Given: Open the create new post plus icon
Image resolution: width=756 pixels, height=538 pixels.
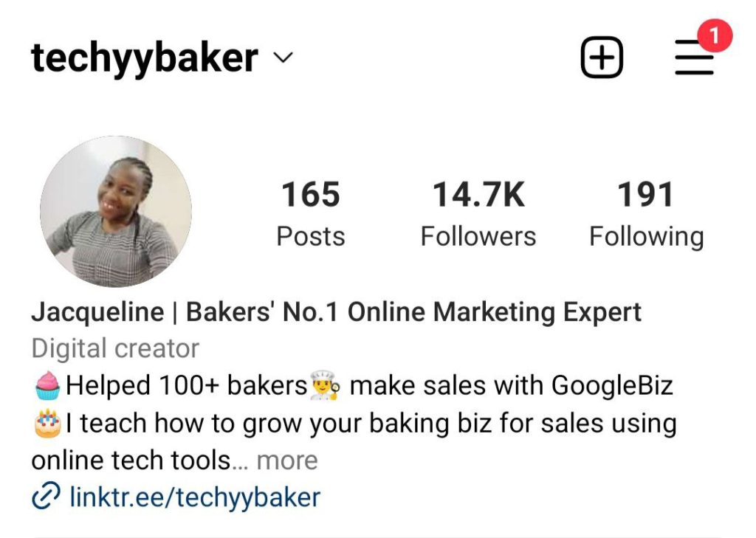Looking at the screenshot, I should coord(601,58).
